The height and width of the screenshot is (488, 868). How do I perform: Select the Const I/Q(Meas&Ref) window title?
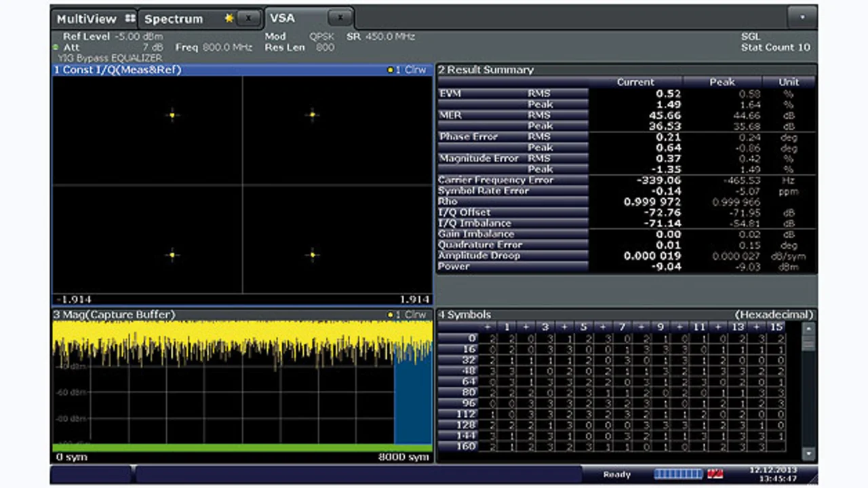click(118, 70)
